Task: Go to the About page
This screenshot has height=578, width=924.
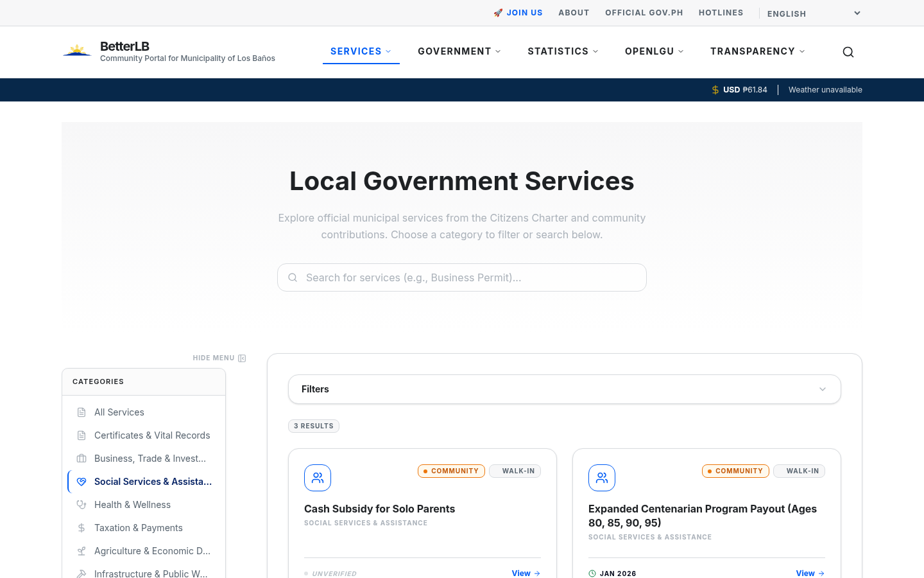Action: 574,13
